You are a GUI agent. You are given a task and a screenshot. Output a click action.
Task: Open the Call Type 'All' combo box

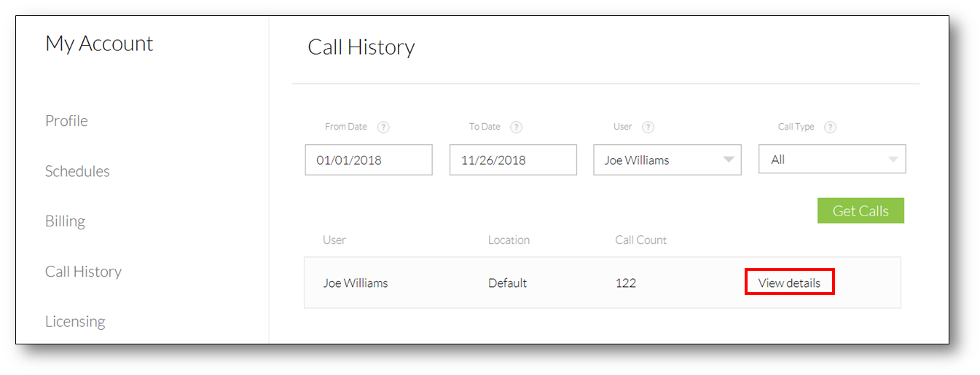832,159
